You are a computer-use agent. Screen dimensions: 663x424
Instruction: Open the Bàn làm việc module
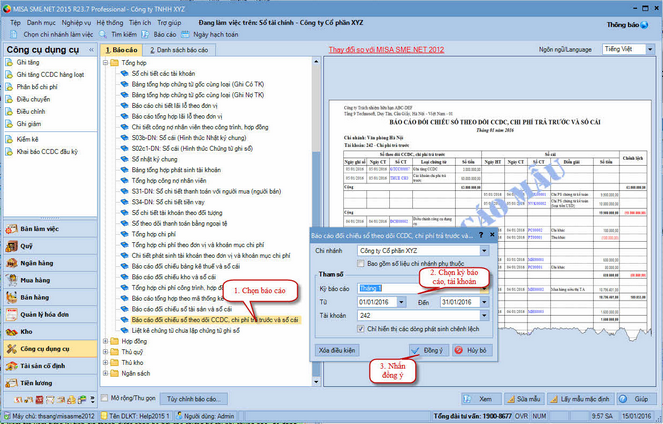tap(50, 229)
